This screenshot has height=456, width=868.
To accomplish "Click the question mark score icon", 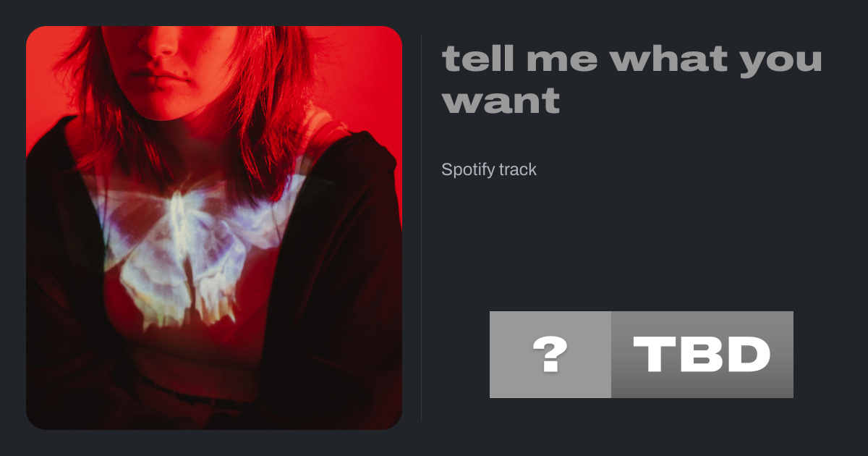I will tap(550, 355).
